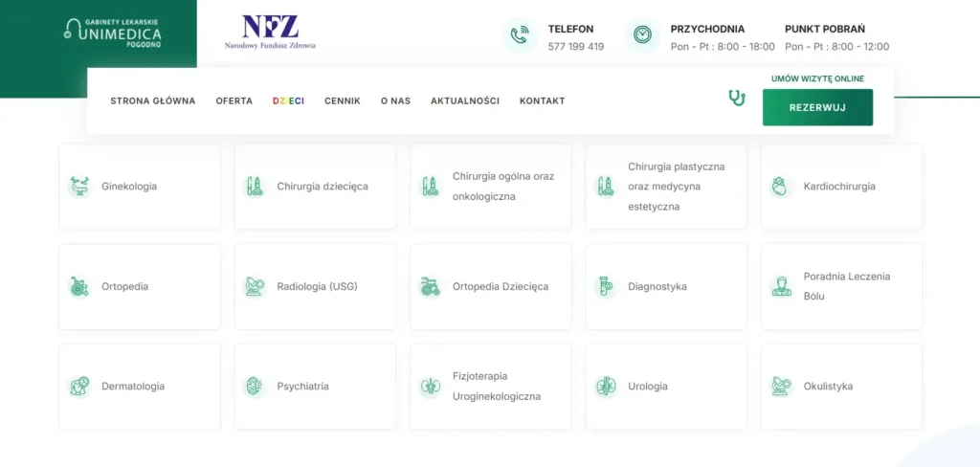The width and height of the screenshot is (980, 467).
Task: Click the Urologia kidneys icon
Action: pos(605,387)
